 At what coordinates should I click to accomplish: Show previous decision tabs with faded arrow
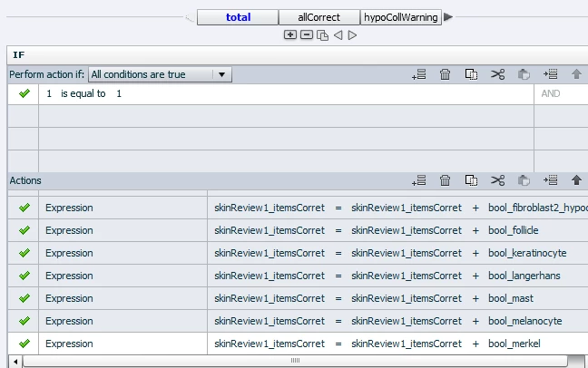click(190, 17)
